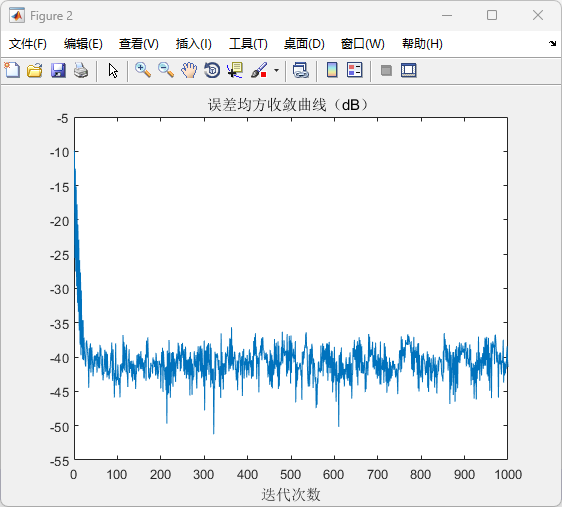562x507 pixels.
Task: Save the figure with floppy disk icon
Action: (58, 70)
